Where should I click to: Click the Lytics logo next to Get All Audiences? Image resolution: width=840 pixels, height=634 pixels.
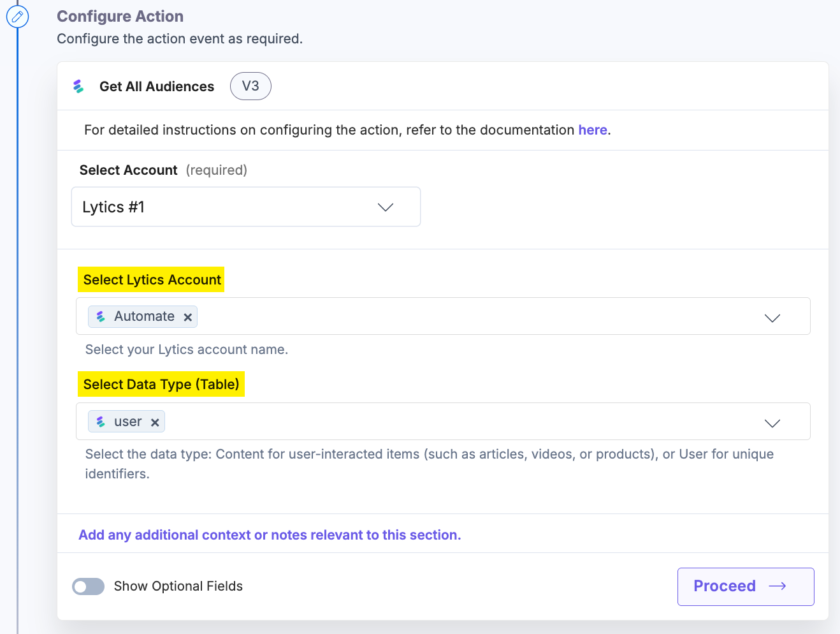tap(78, 86)
